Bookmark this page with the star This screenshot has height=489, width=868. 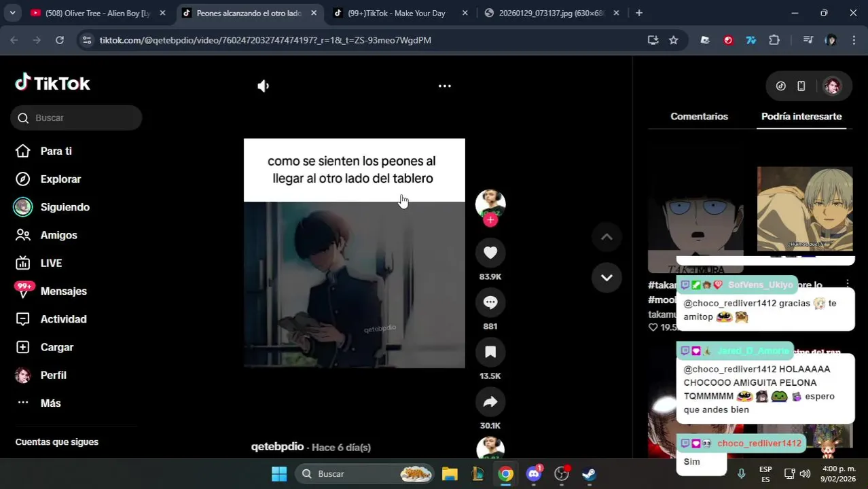[x=673, y=40]
